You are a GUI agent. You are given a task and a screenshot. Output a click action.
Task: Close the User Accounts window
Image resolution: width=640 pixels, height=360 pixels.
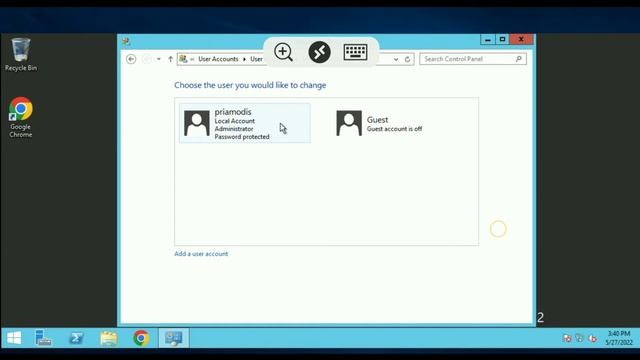[x=521, y=40]
